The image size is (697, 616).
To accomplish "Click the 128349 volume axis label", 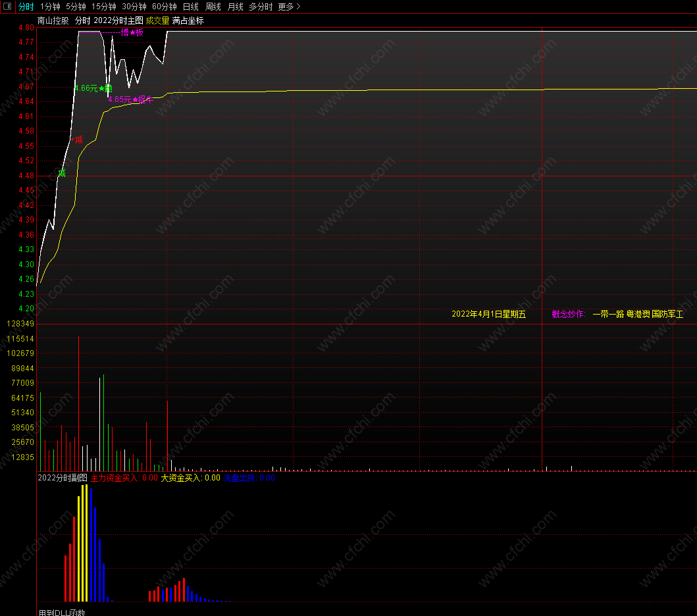I will tap(20, 324).
